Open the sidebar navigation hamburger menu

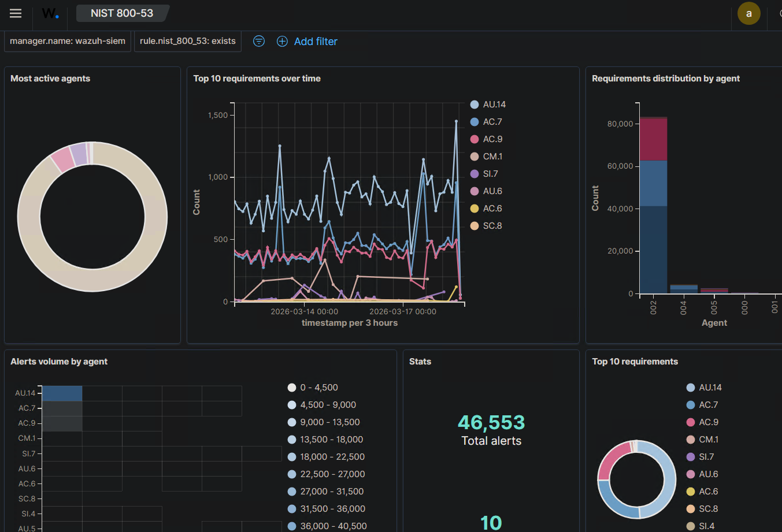16,13
